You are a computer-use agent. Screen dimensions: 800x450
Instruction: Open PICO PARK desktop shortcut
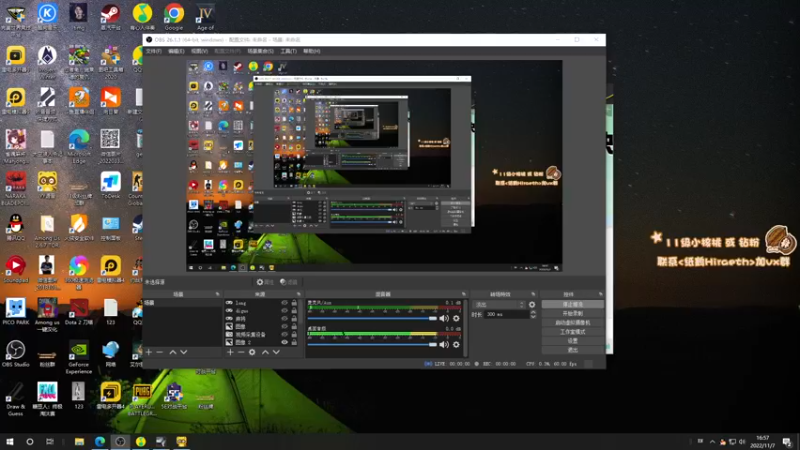click(x=15, y=311)
